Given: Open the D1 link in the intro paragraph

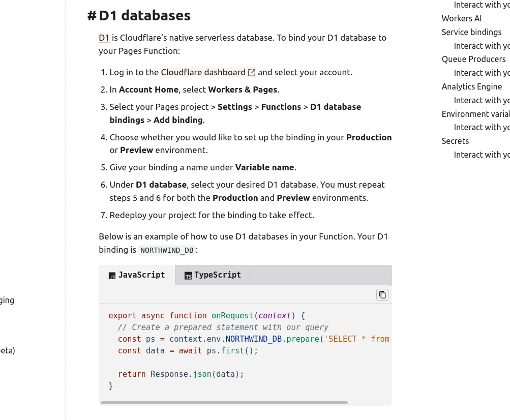Looking at the screenshot, I should [104, 38].
